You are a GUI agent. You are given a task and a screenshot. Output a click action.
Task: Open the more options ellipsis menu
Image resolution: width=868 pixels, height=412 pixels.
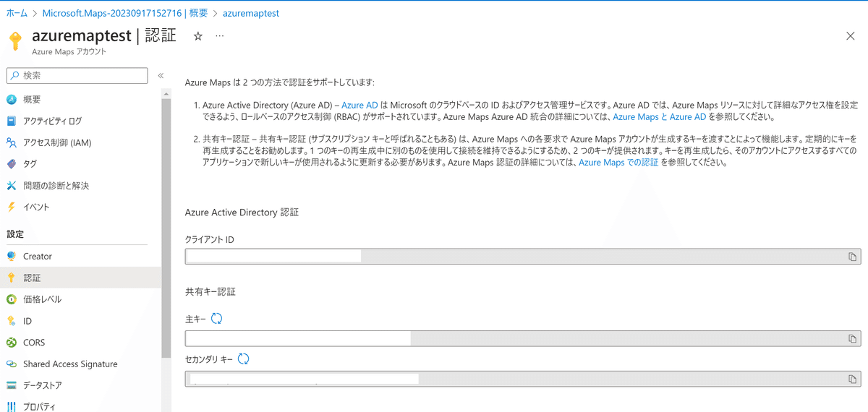pyautogui.click(x=220, y=36)
